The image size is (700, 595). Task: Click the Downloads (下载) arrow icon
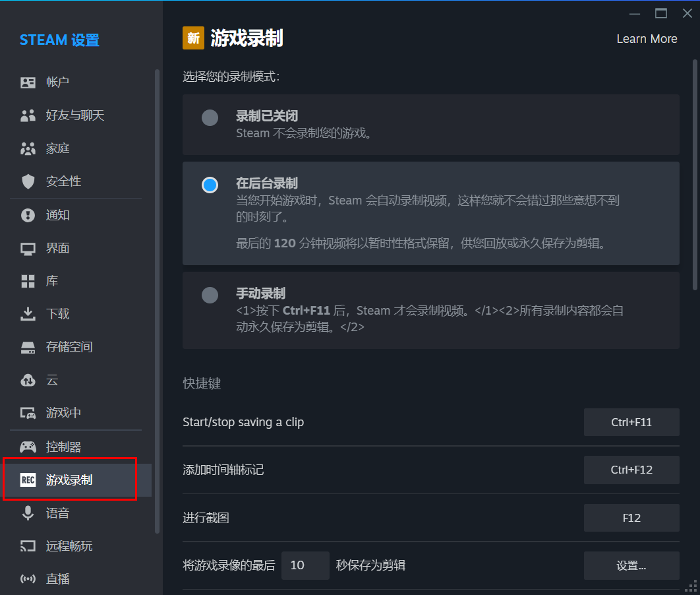pyautogui.click(x=28, y=314)
